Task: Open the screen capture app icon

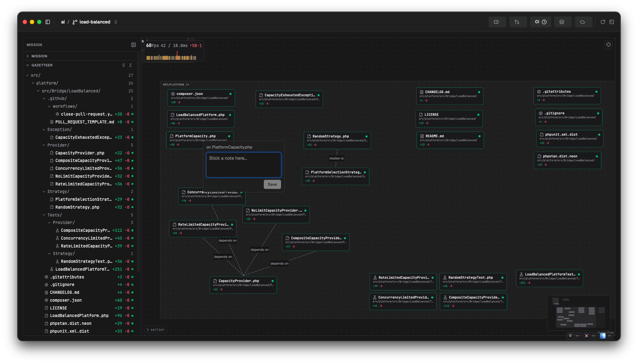Action: [587, 336]
